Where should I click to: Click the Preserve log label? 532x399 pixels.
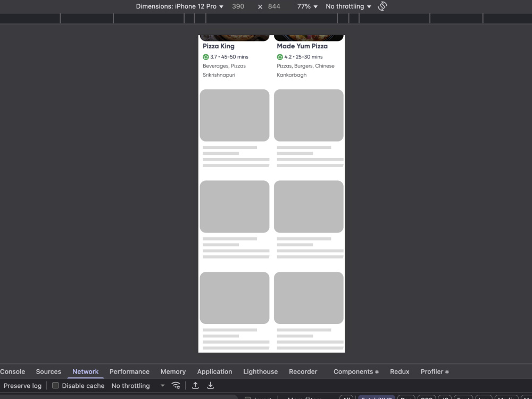coord(22,386)
